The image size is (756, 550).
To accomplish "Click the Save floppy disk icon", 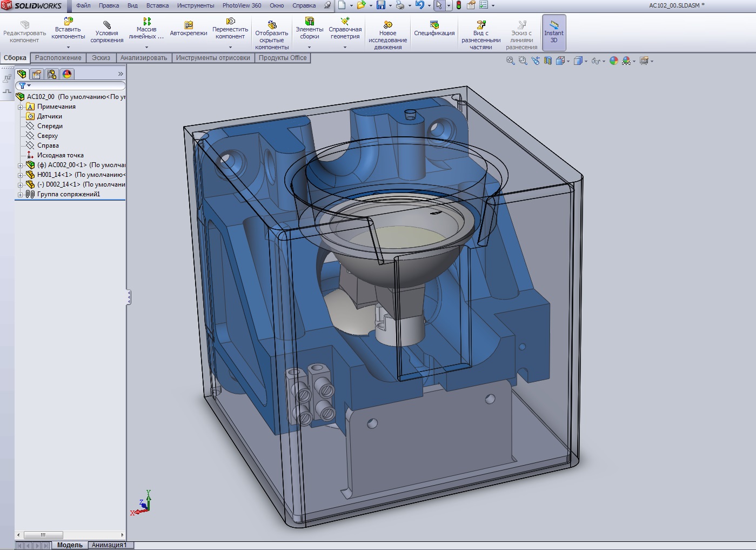I will point(381,5).
